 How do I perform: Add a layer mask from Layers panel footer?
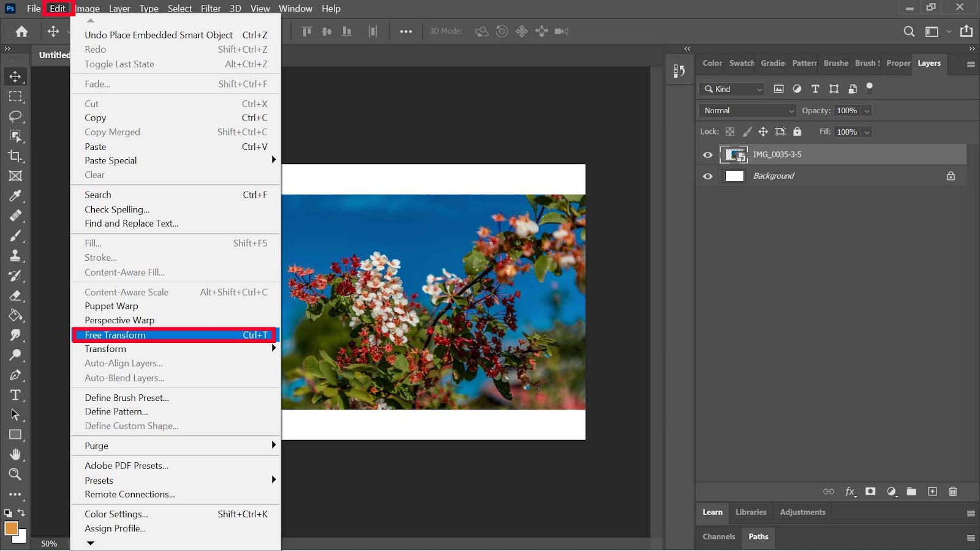click(870, 492)
